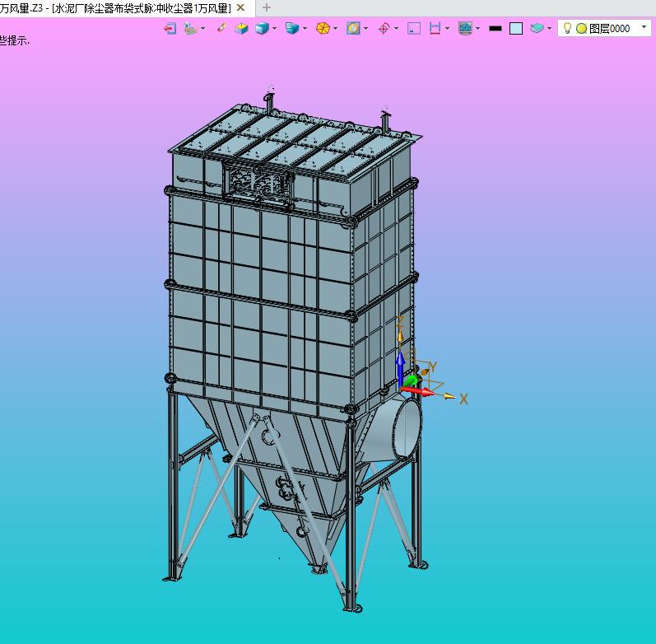Click the eraser tool icon

(x=221, y=28)
